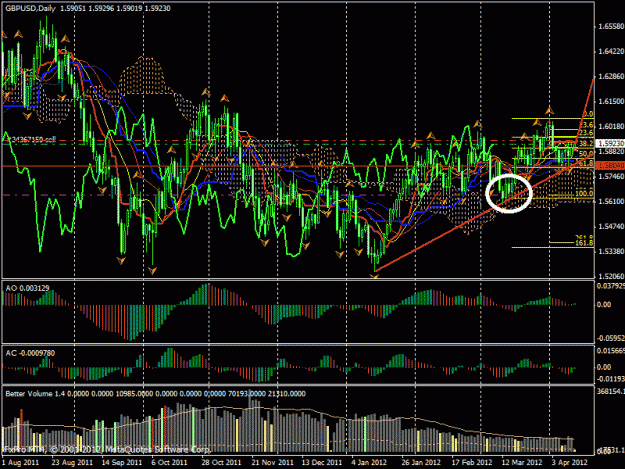Click the AO 0.003129 indicator label
625x469 pixels.
point(28,288)
